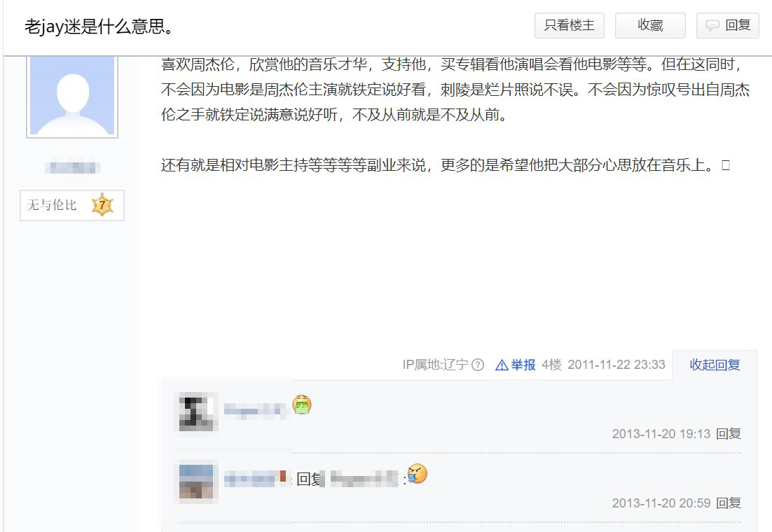Open the 无与伦比 rank badge
The height and width of the screenshot is (532, 772).
(x=72, y=205)
